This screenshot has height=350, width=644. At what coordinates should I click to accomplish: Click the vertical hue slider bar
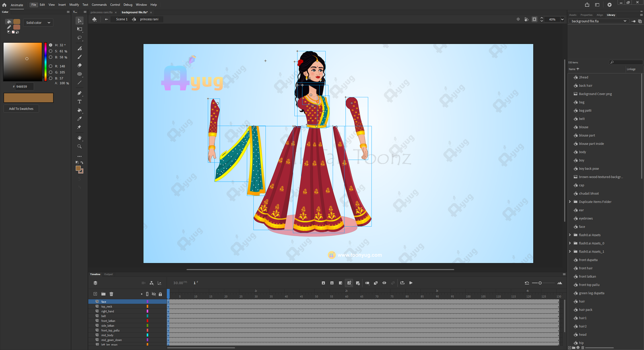[x=45, y=62]
